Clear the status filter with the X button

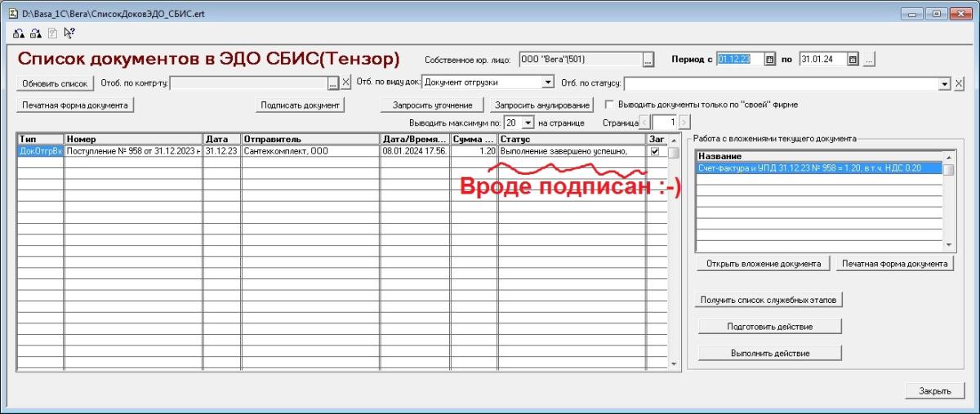coord(959,83)
